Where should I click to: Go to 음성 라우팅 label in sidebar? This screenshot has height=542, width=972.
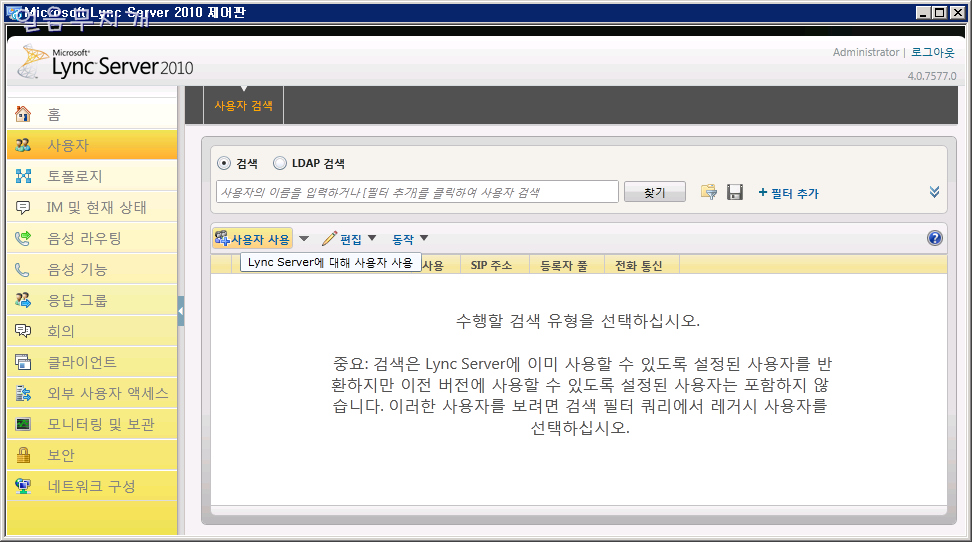(84, 238)
